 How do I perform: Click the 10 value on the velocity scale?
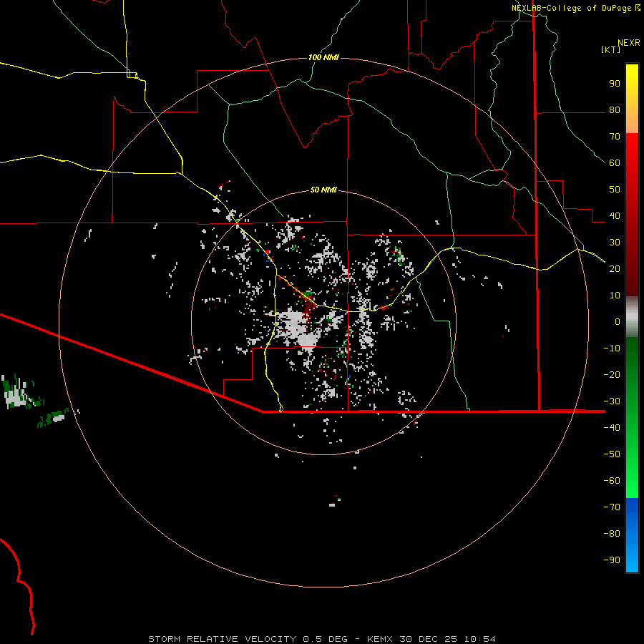(615, 296)
